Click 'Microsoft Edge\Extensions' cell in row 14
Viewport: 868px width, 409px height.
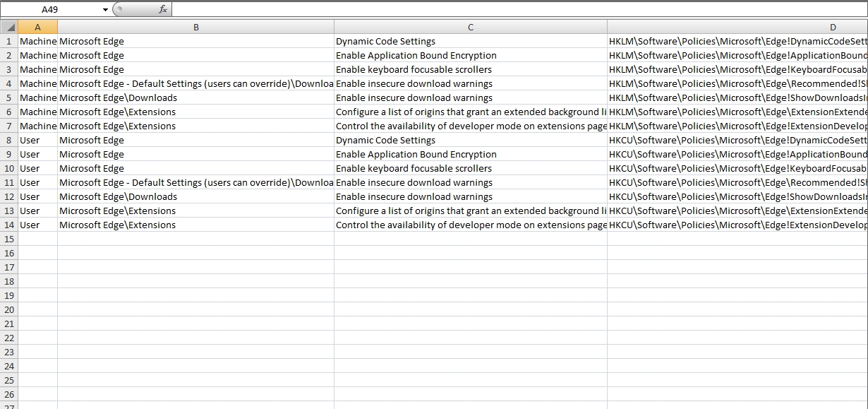195,225
